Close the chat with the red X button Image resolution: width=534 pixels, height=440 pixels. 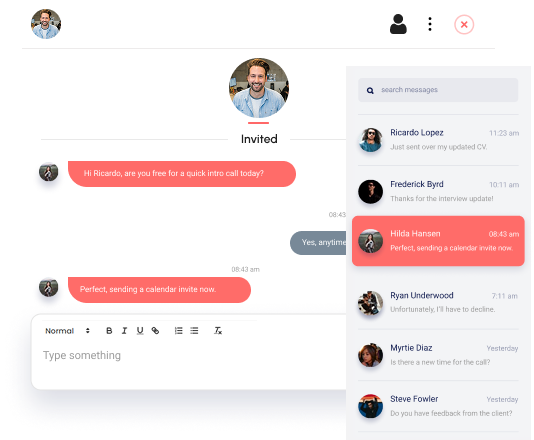point(464,25)
